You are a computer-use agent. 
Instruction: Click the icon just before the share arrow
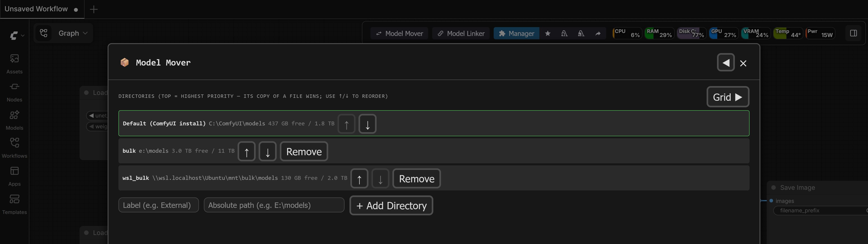point(581,33)
